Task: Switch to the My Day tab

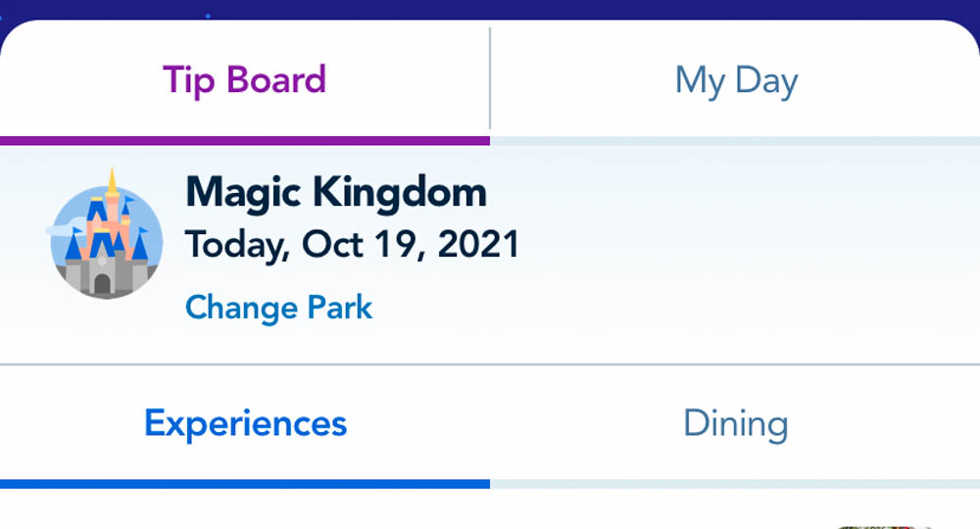Action: pos(736,80)
